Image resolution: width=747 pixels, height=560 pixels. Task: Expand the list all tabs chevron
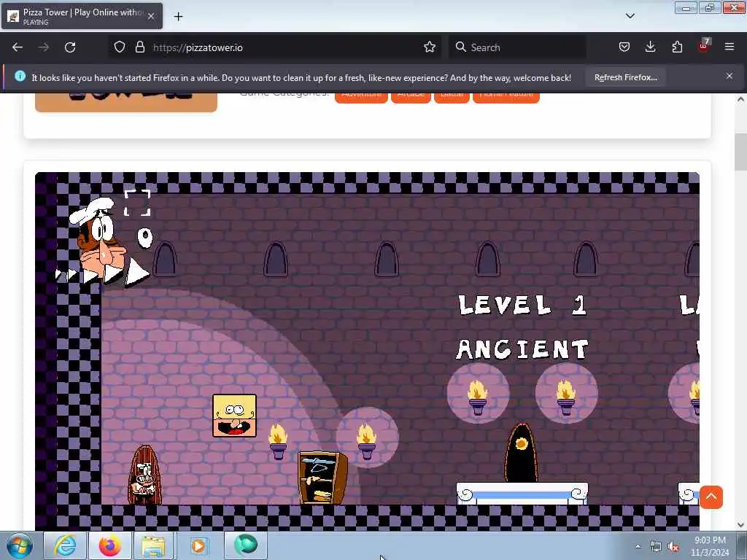coord(630,16)
